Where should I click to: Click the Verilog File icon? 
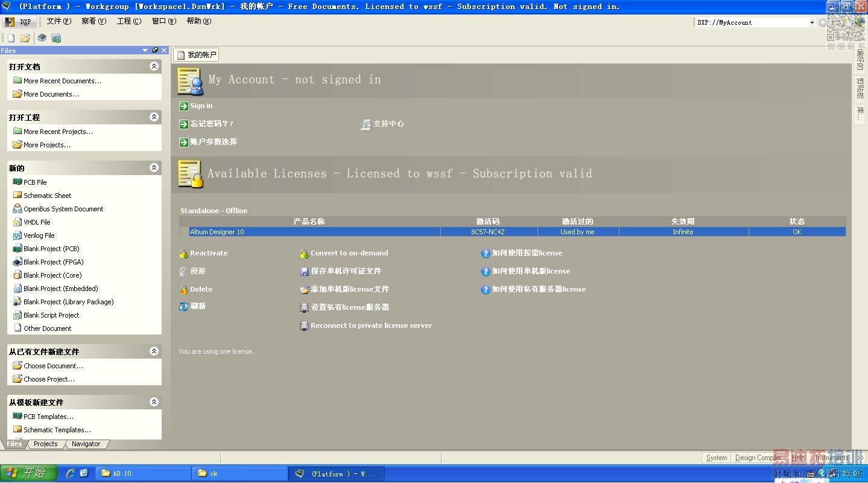pyautogui.click(x=17, y=235)
